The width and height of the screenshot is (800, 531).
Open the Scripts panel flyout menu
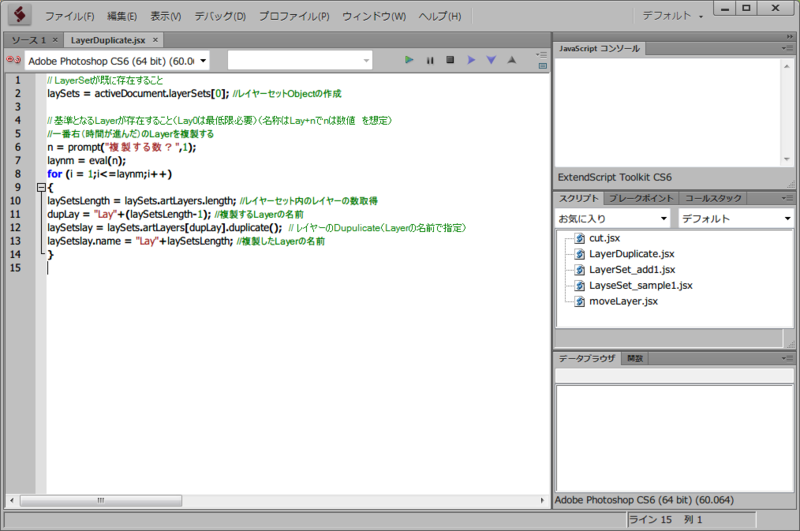(x=788, y=198)
